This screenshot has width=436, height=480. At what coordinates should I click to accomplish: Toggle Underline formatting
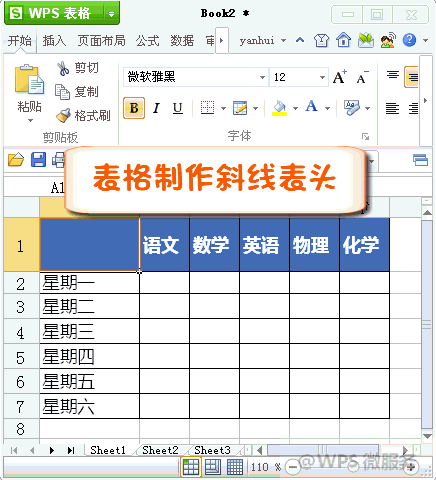[178, 108]
